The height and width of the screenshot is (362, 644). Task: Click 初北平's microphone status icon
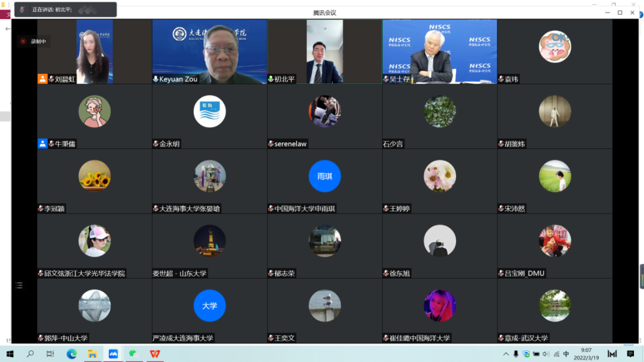click(271, 79)
